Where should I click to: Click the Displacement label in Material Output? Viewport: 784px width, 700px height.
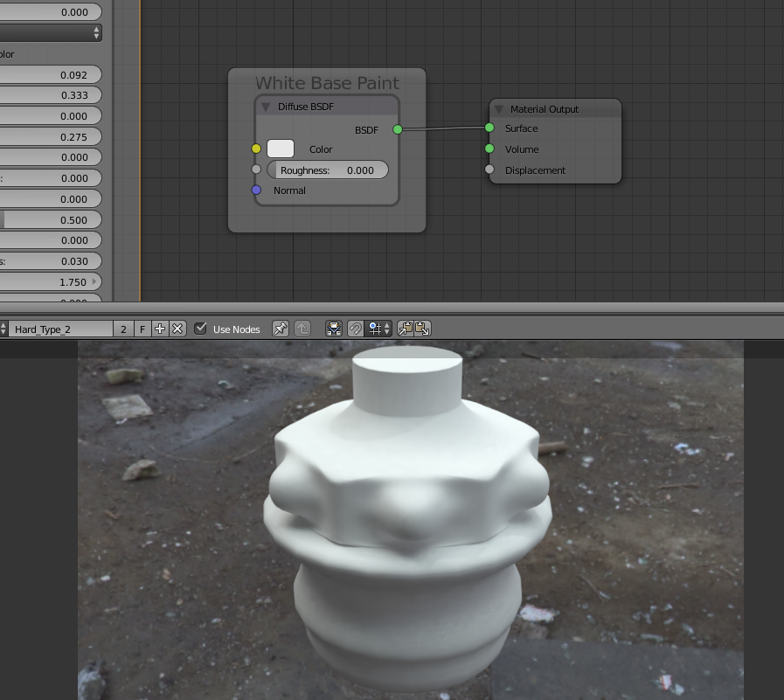[535, 170]
